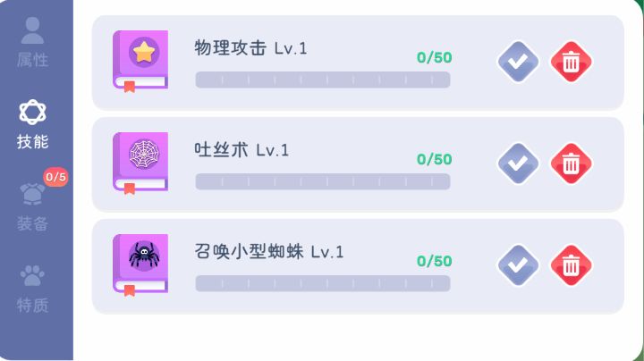The height and width of the screenshot is (361, 644).
Task: Toggle the checkmark for 吐丝术 skill
Action: click(518, 164)
